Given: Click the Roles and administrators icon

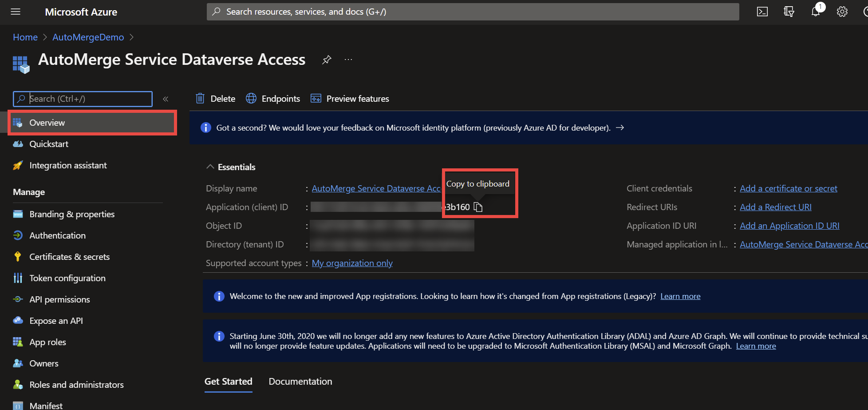Looking at the screenshot, I should click(18, 385).
